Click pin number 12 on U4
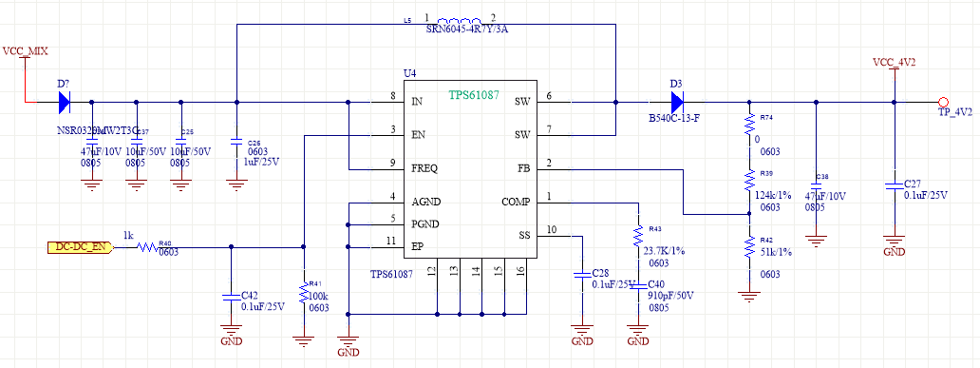 click(431, 270)
